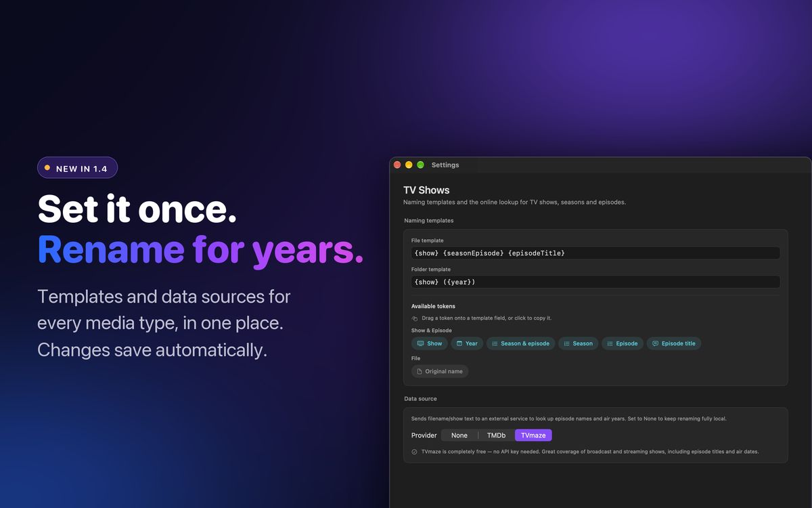Click the Year token chip

click(x=467, y=343)
